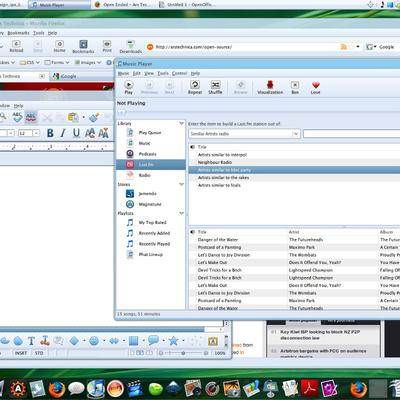Open Podcasts in Library sidebar

point(151,154)
